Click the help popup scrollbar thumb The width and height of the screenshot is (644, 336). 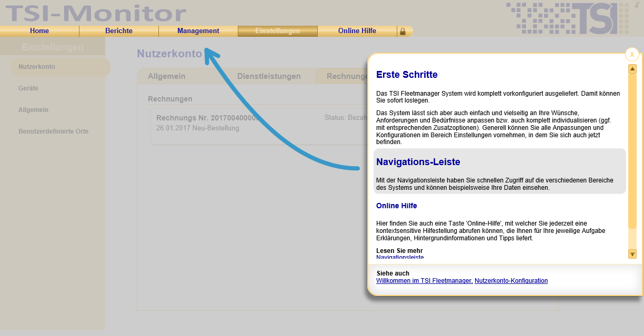(x=632, y=151)
